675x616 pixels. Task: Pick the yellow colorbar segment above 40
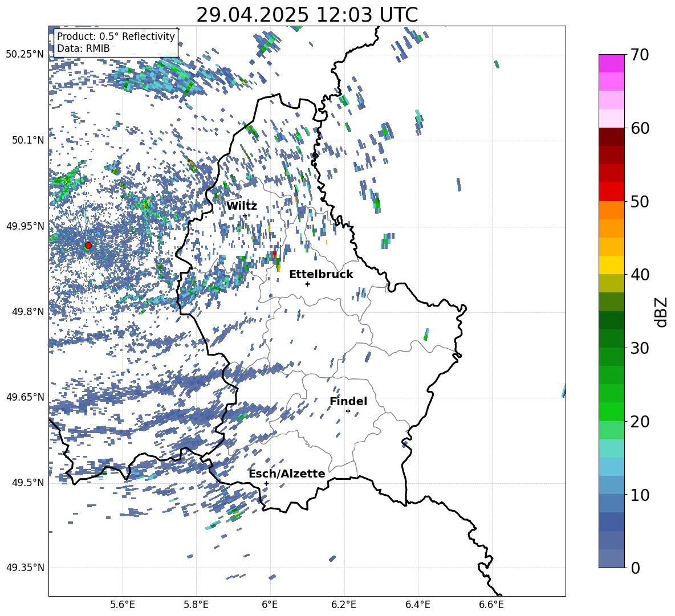point(612,266)
